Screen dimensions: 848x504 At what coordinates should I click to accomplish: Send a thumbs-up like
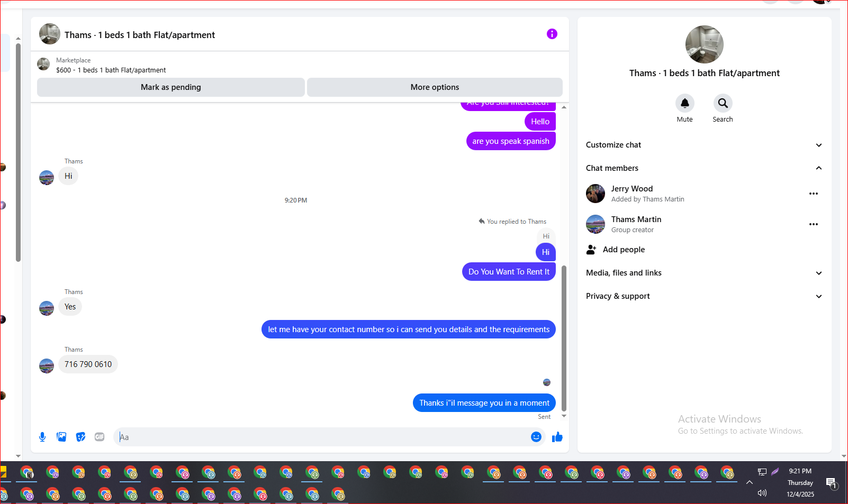(557, 437)
